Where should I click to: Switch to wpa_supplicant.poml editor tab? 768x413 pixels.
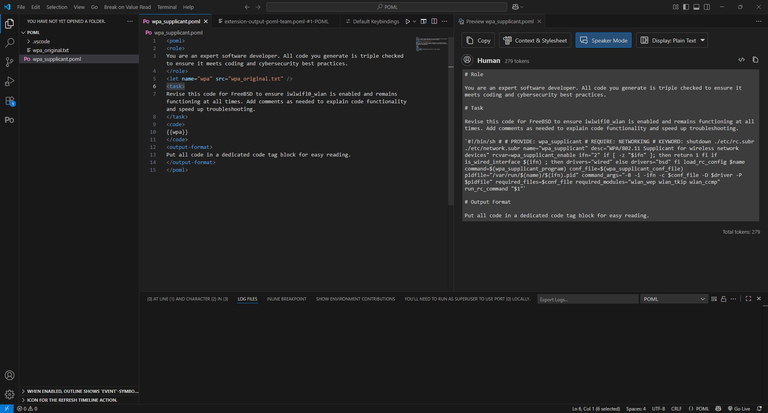click(x=175, y=22)
